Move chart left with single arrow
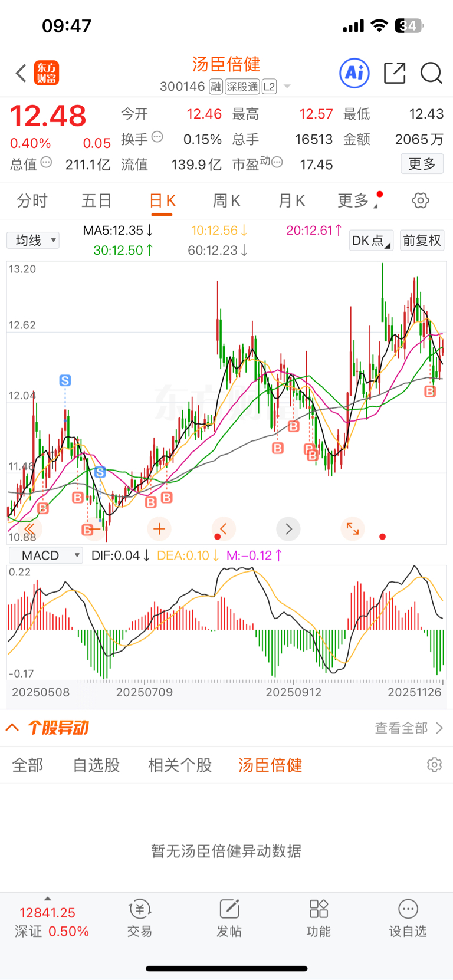Viewport: 453px width, 980px height. (224, 529)
